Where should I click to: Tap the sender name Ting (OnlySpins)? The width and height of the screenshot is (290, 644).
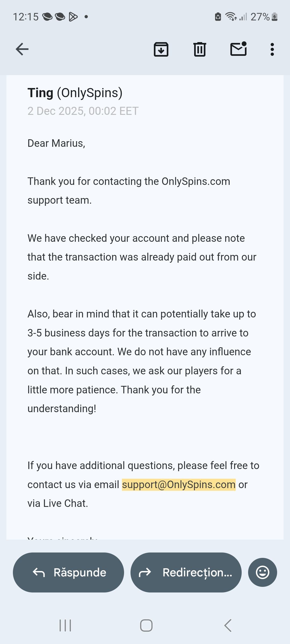pos(75,93)
